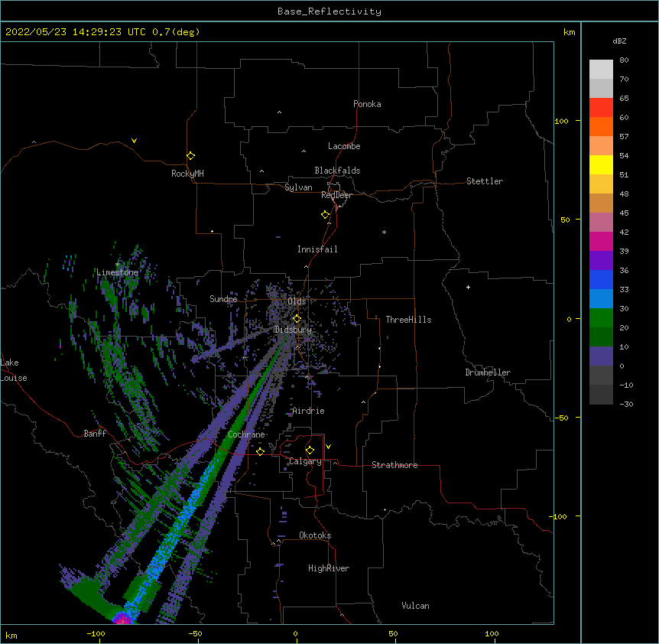Screen dimensions: 659x644
Task: Click the white caret marker south of Innisfail
Action: tap(306, 267)
